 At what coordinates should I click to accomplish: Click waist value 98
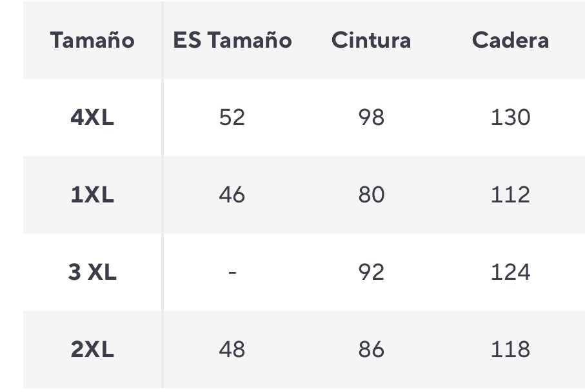pyautogui.click(x=372, y=117)
